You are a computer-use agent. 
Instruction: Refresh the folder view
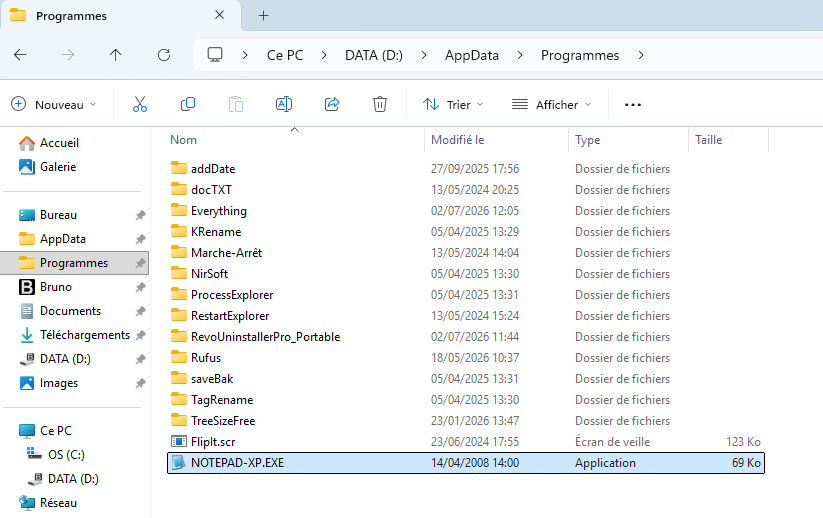(164, 55)
